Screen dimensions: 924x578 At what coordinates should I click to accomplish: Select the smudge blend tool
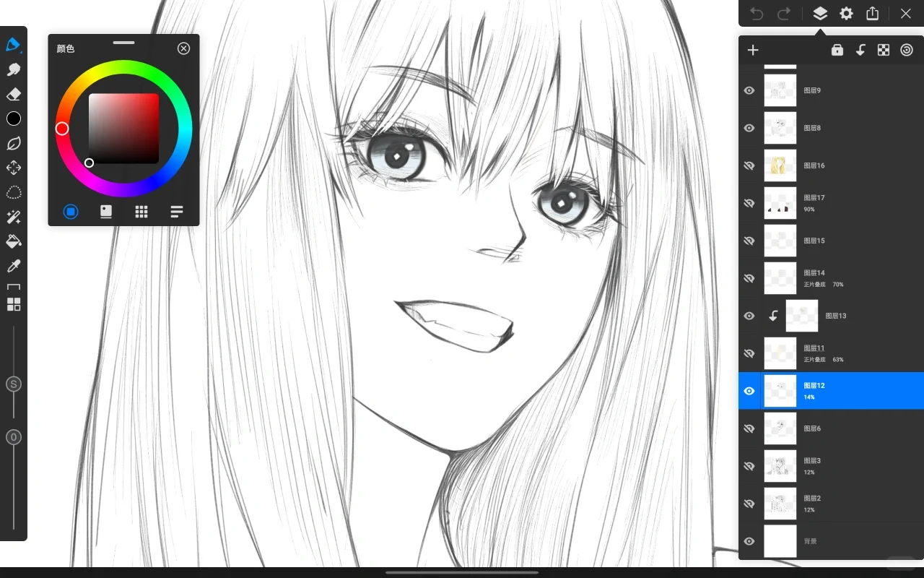(x=13, y=69)
